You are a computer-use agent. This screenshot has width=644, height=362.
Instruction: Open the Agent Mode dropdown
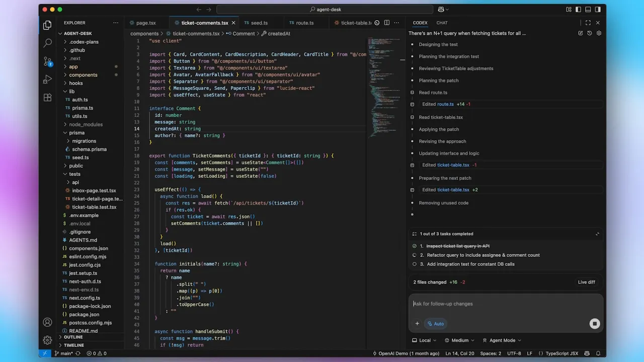(502, 340)
